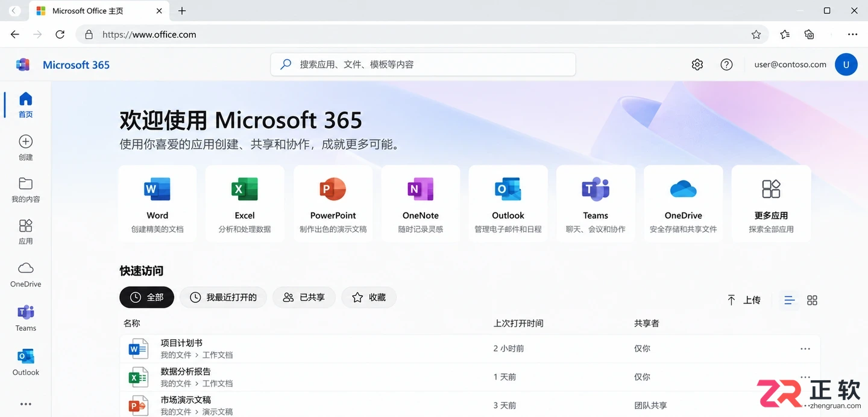
Task: Click the Microsoft 365 title text
Action: [x=76, y=65]
